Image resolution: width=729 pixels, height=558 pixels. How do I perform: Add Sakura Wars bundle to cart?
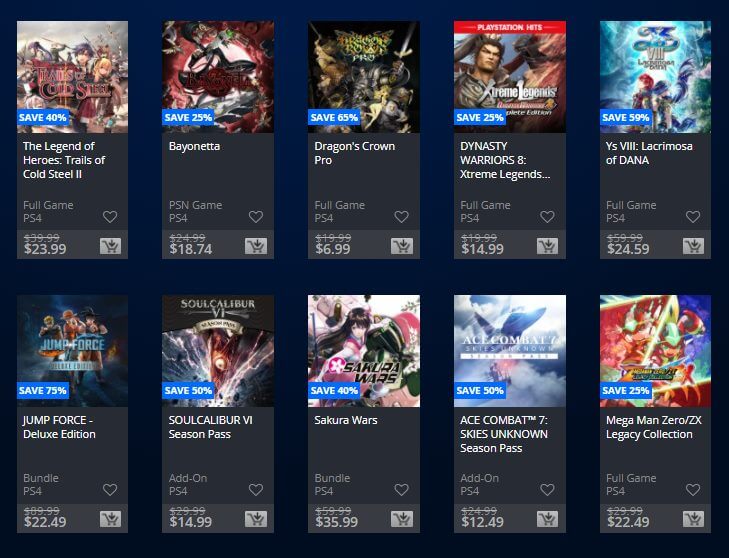coord(402,519)
